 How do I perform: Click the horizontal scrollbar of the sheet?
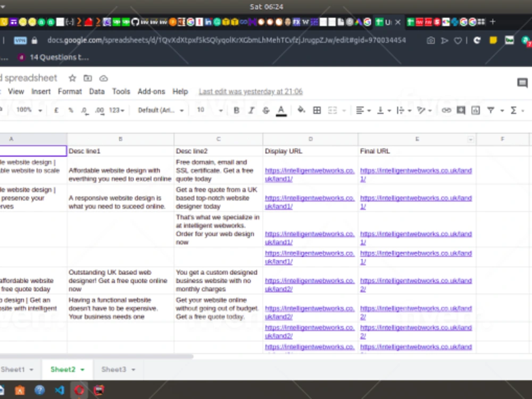(x=96, y=356)
